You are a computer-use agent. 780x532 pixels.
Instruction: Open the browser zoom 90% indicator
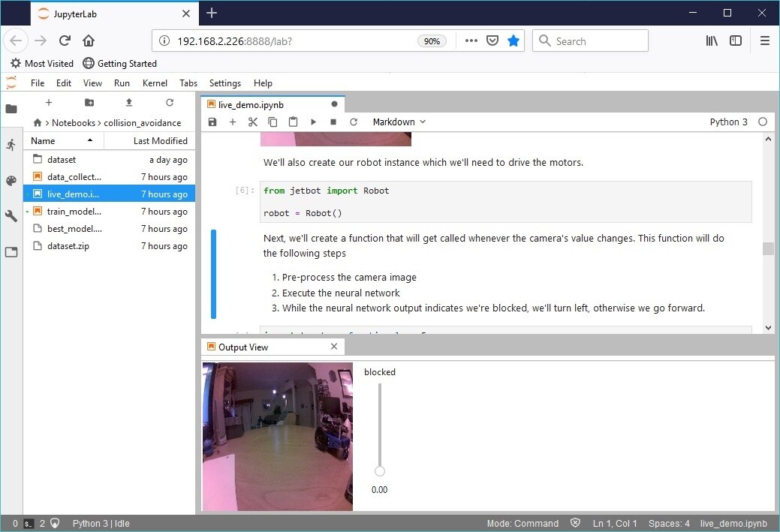432,41
